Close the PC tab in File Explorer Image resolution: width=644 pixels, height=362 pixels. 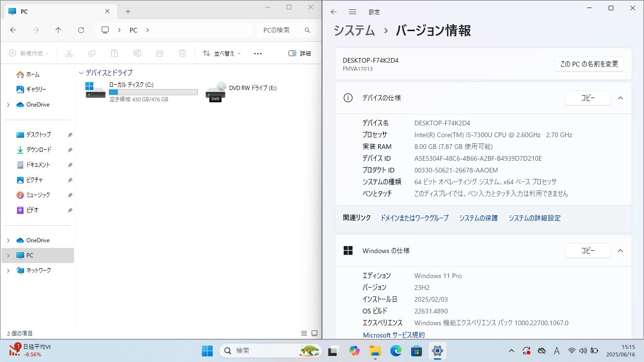107,11
